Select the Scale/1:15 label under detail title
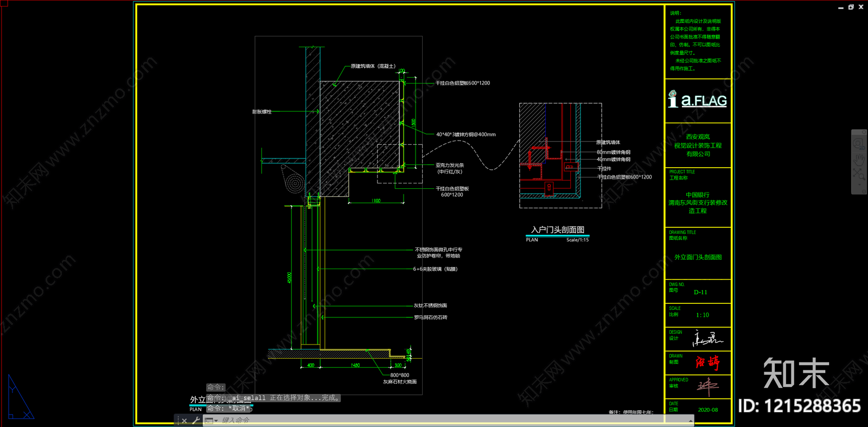 click(577, 240)
